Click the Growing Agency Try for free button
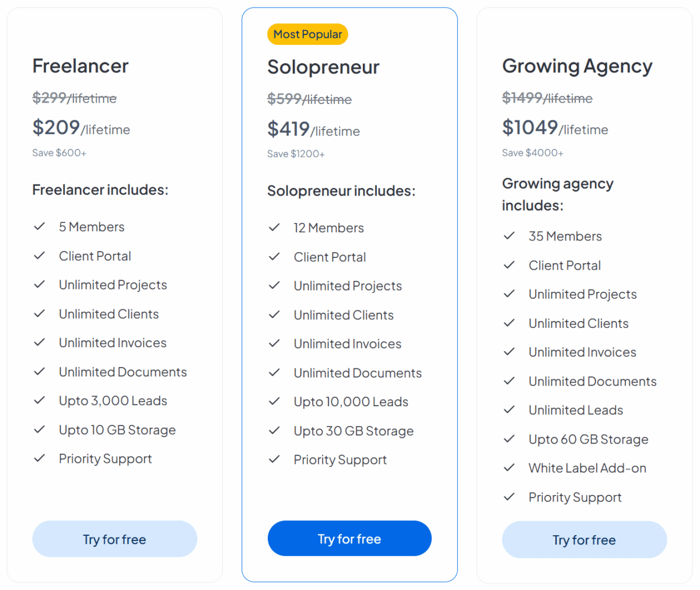 [584, 539]
